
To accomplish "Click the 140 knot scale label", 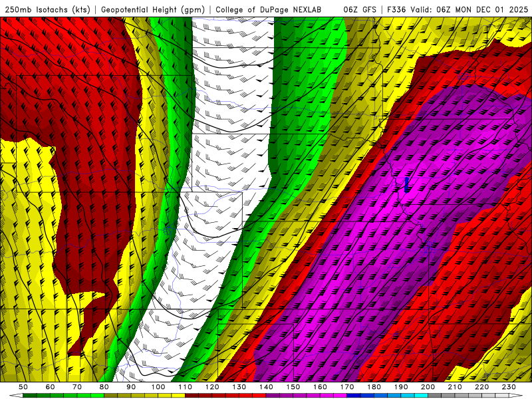I will click(x=266, y=387).
